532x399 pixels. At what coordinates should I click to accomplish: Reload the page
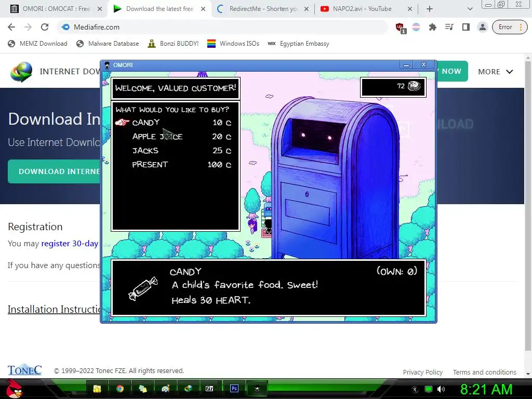45,27
